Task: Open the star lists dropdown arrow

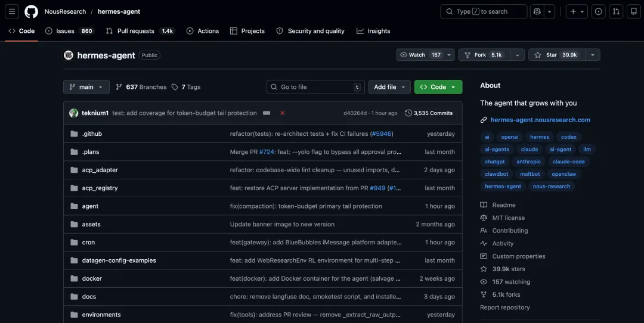Action: coord(592,55)
